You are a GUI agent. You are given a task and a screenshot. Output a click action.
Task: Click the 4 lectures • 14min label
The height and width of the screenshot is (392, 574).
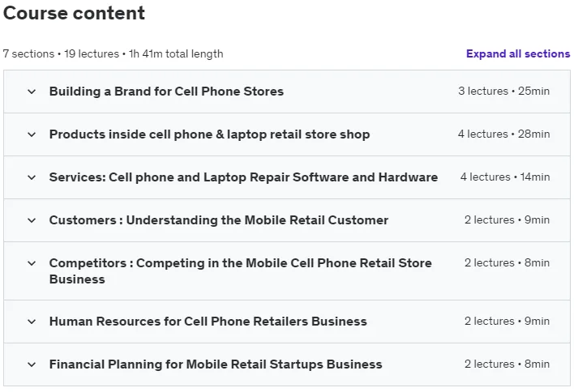505,177
